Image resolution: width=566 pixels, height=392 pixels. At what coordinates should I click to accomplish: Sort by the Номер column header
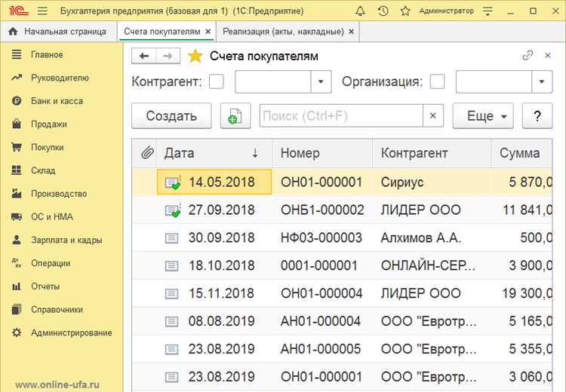point(322,153)
